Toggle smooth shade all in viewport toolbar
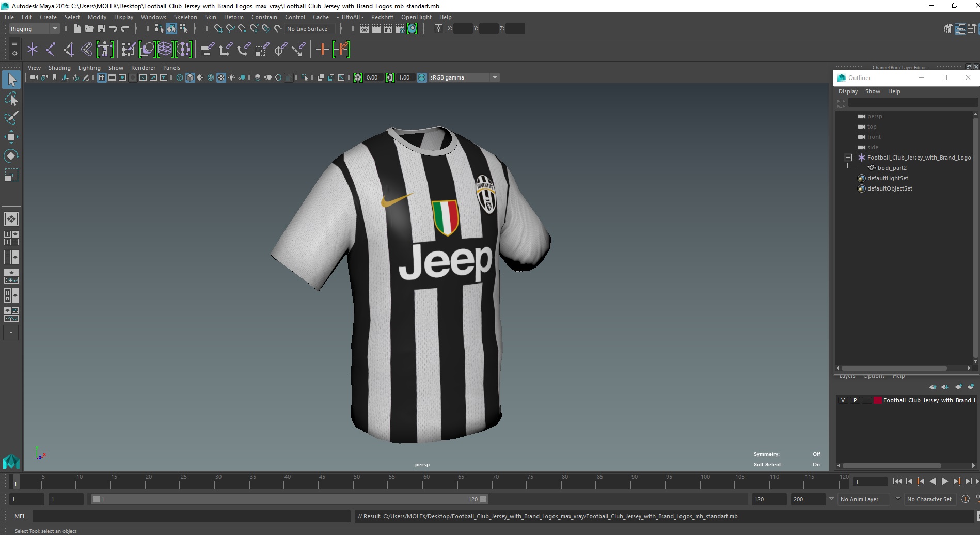Image resolution: width=980 pixels, height=535 pixels. [190, 77]
